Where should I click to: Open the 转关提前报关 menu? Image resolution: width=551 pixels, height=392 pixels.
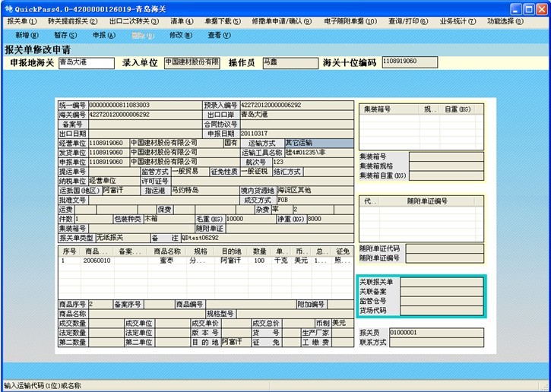pyautogui.click(x=71, y=21)
